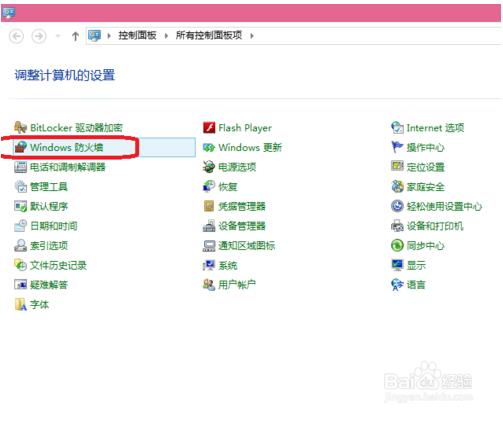
Task: Open the BitLocker 驱动器加密 link
Action: point(76,128)
